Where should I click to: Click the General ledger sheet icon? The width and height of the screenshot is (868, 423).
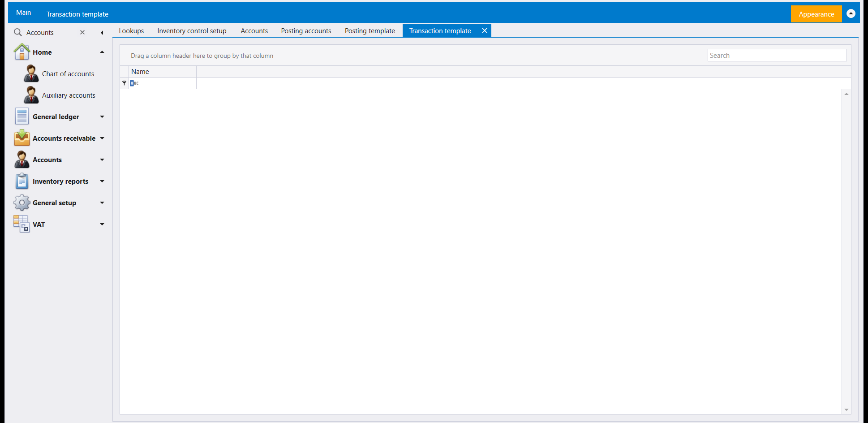21,117
